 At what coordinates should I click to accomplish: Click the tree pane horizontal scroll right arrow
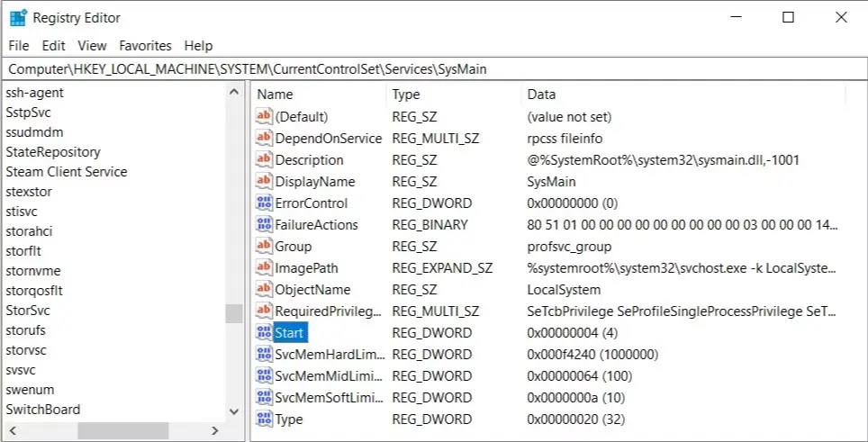215,430
